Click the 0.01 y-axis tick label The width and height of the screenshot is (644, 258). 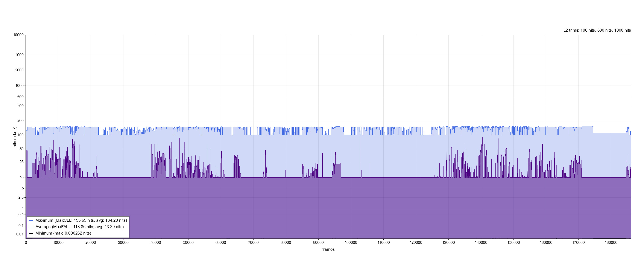(20, 234)
